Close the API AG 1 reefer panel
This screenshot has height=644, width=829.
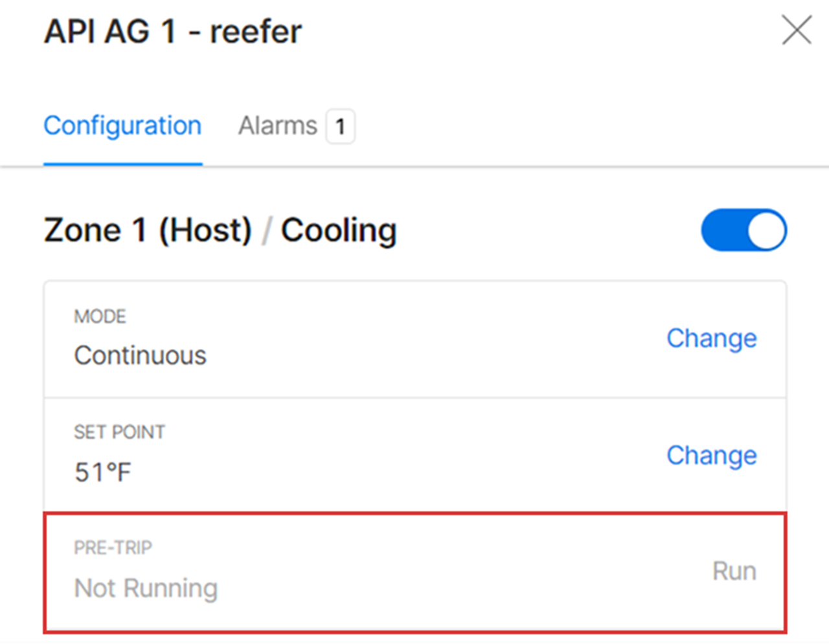796,30
